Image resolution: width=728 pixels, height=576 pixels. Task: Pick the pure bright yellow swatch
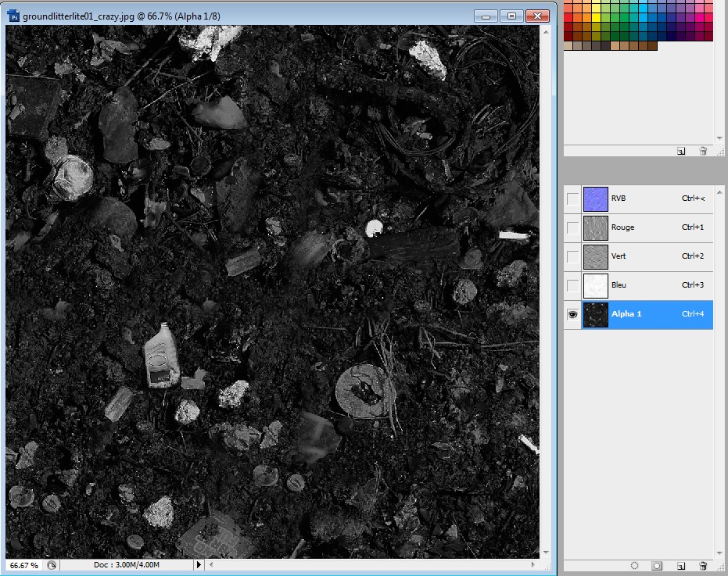tap(597, 18)
